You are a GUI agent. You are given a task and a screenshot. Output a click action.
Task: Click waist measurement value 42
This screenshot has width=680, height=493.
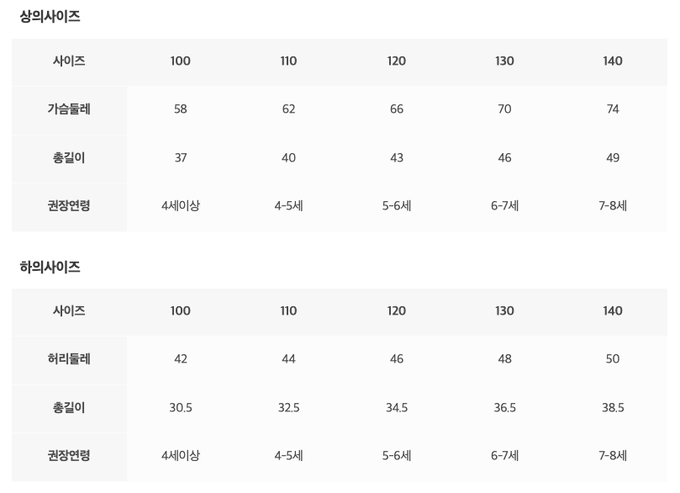[x=180, y=359]
